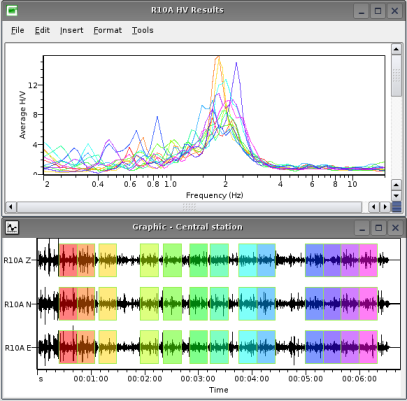Open the Tools menu

[x=142, y=30]
